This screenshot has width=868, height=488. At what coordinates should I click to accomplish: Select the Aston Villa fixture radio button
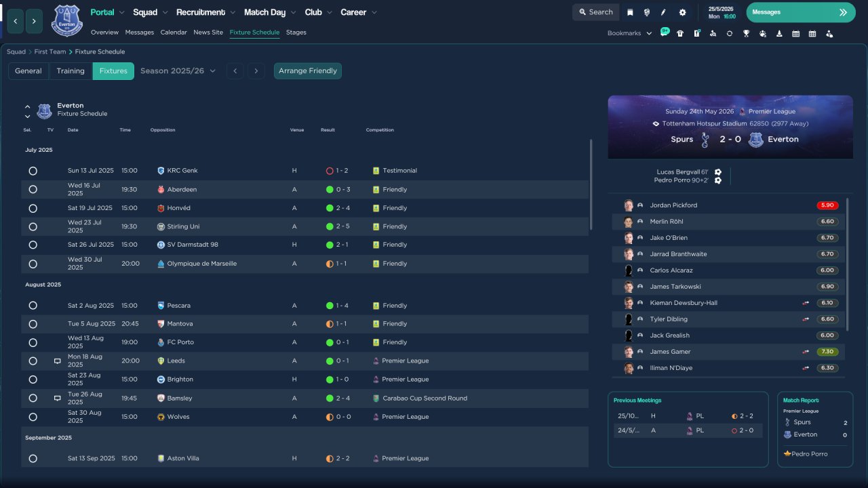(x=33, y=459)
